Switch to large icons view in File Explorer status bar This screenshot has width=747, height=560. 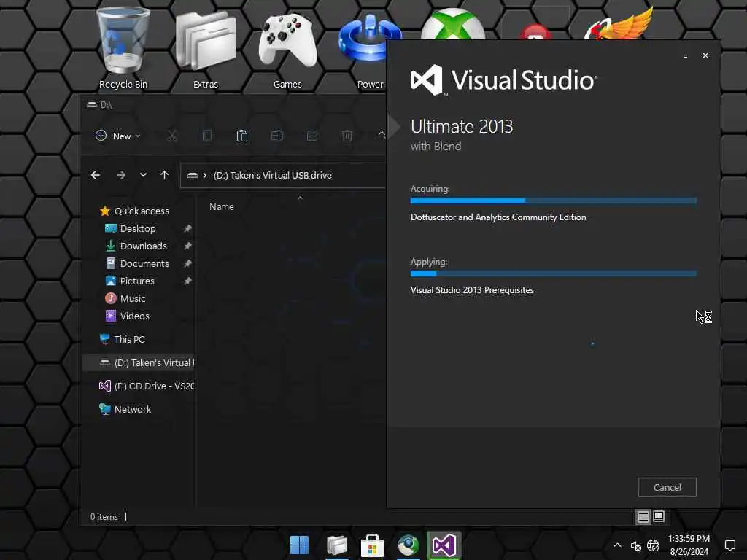(x=659, y=517)
